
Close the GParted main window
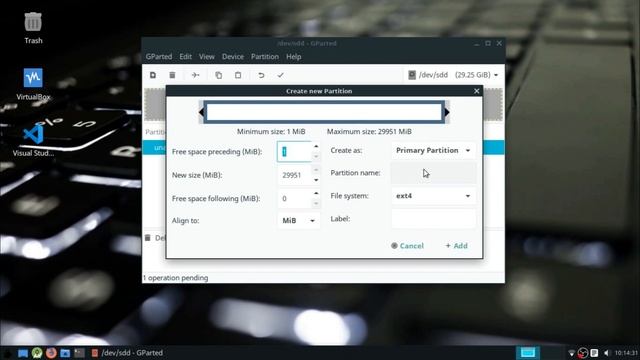tap(499, 43)
